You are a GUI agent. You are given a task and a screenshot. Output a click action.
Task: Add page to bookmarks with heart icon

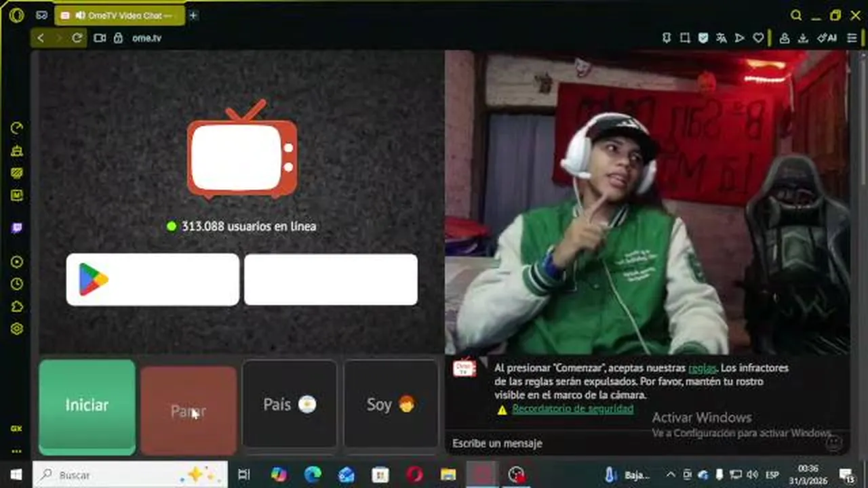[758, 38]
